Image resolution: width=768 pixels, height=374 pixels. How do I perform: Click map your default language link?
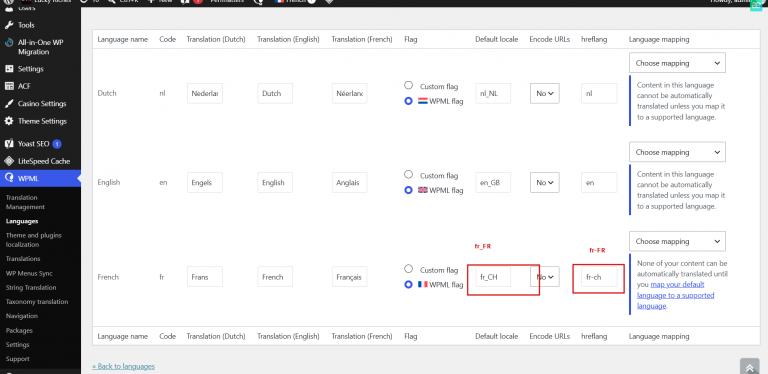click(x=675, y=295)
